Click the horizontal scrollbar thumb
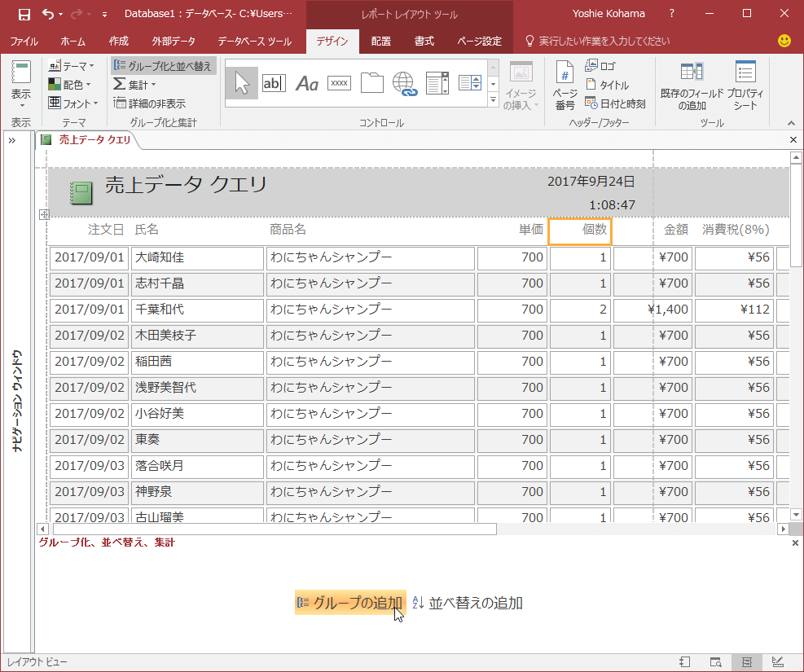Image resolution: width=804 pixels, height=672 pixels. click(x=275, y=529)
